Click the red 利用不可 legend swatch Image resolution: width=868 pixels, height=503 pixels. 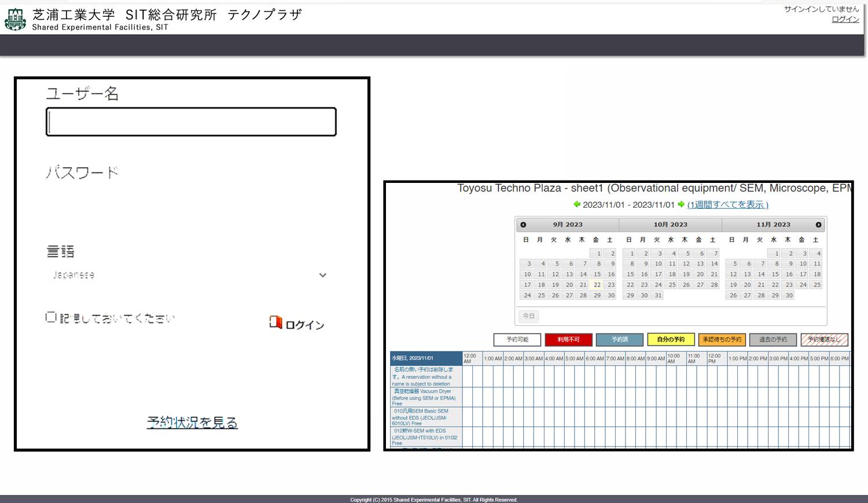coord(568,340)
